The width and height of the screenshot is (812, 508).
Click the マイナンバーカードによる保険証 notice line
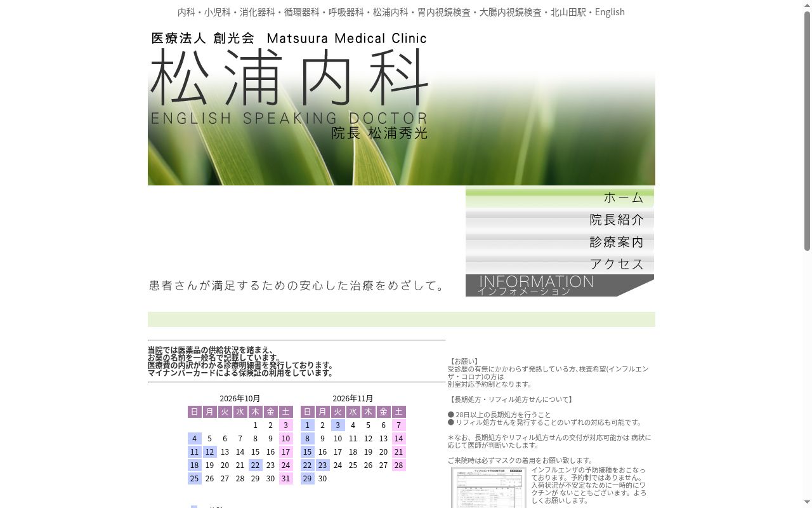pyautogui.click(x=241, y=373)
